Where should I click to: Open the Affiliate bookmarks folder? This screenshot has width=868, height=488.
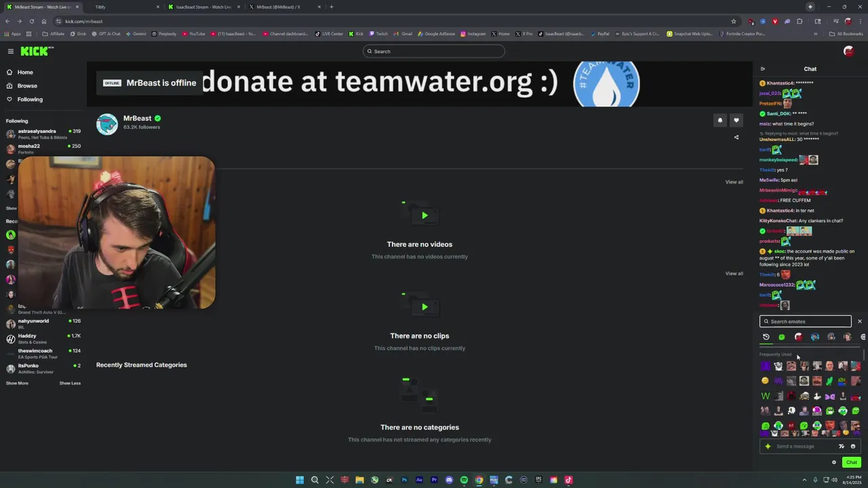(54, 34)
